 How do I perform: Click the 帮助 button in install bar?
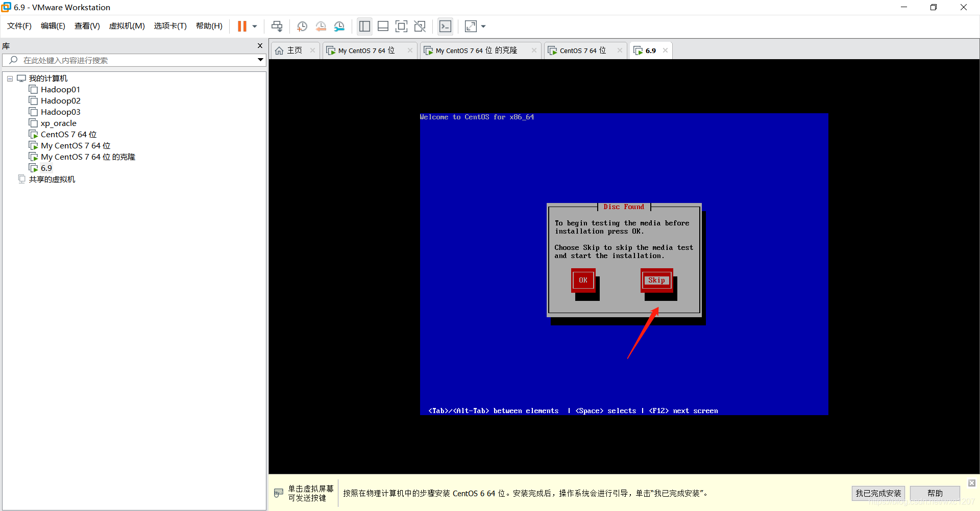pyautogui.click(x=935, y=493)
